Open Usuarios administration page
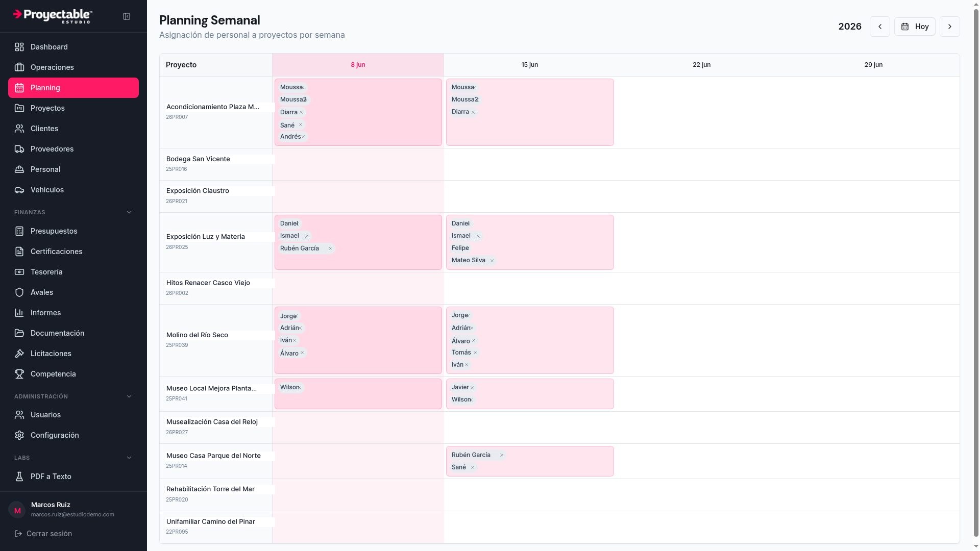The width and height of the screenshot is (980, 551). point(73,415)
